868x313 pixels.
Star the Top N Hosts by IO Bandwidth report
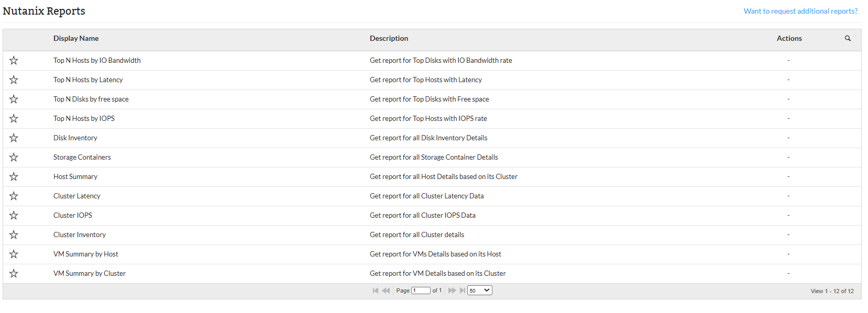coord(14,61)
